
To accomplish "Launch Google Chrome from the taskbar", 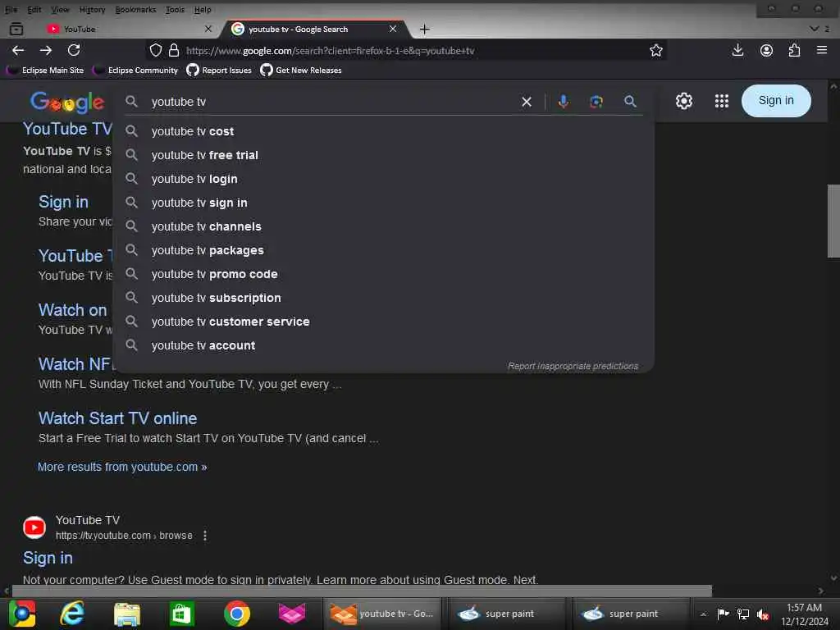I will pos(237,614).
